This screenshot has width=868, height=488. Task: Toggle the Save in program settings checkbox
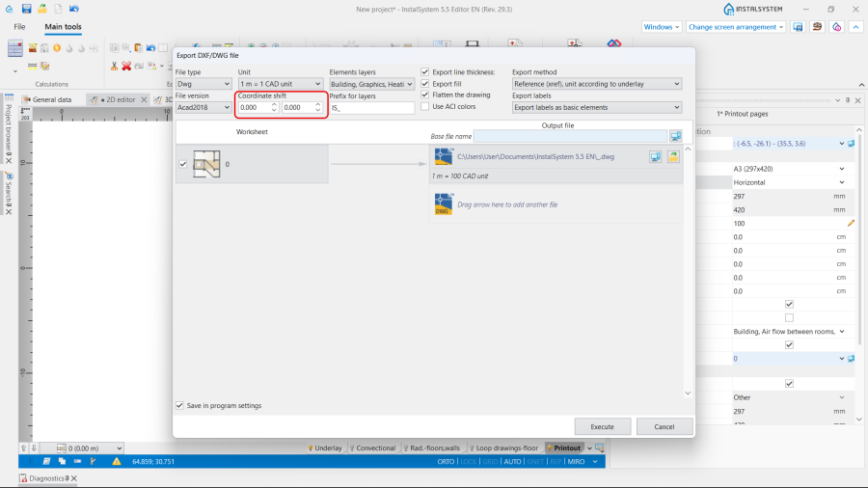[179, 406]
